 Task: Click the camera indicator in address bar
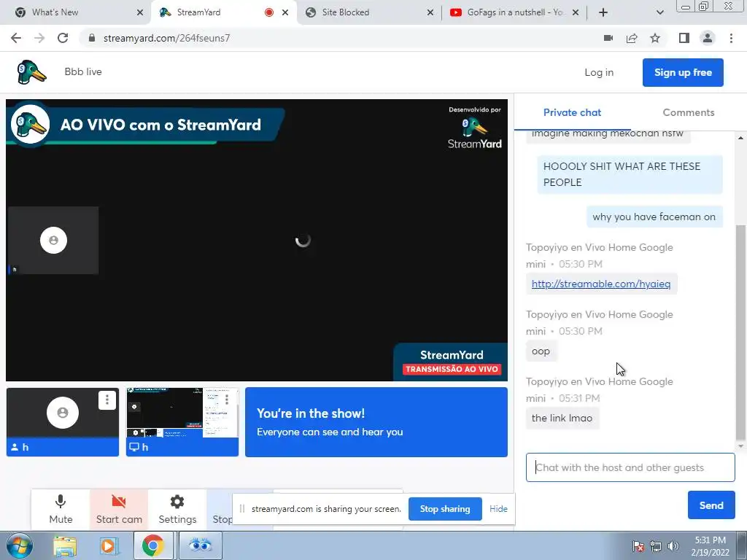[608, 38]
